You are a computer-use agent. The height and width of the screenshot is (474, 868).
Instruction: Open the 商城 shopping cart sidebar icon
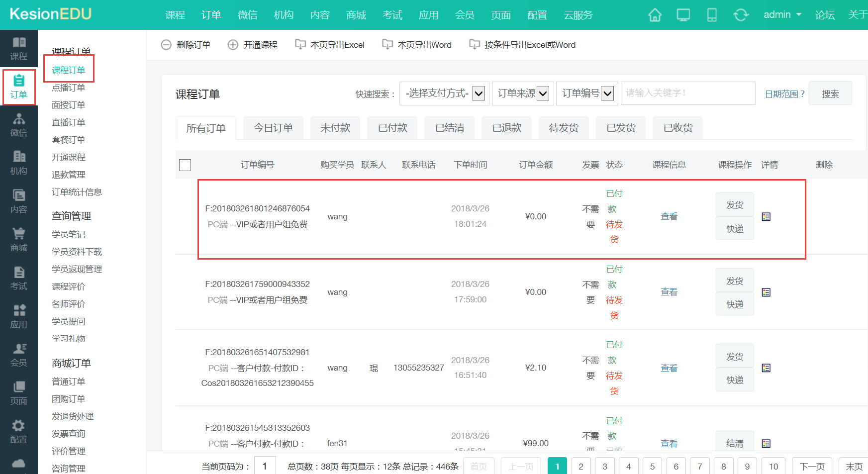click(19, 239)
